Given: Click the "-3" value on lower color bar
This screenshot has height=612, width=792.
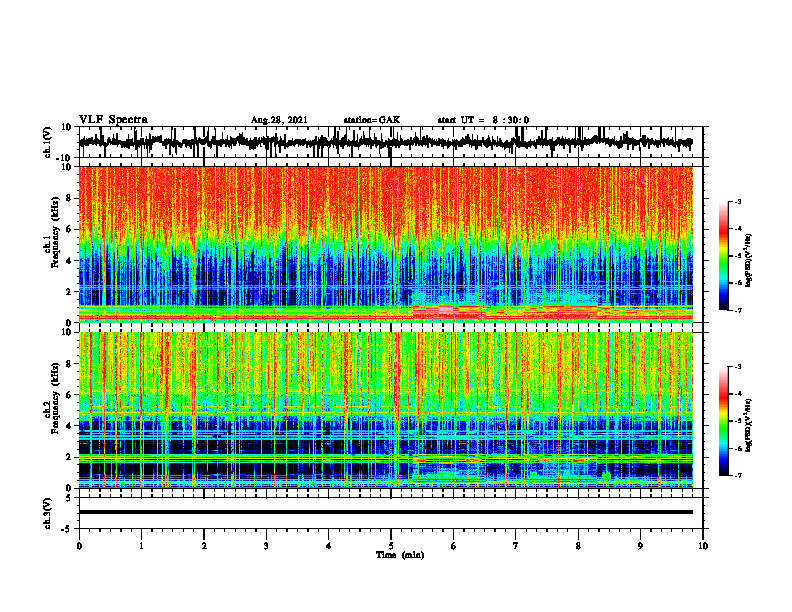Looking at the screenshot, I should pos(738,367).
